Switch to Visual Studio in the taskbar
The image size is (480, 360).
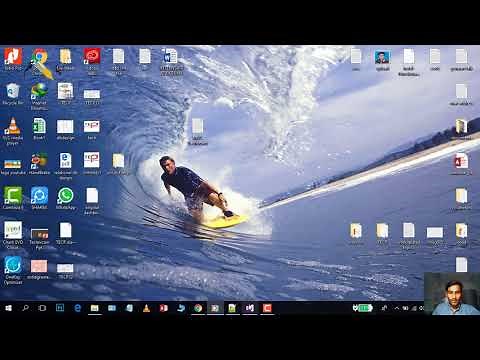point(250,308)
